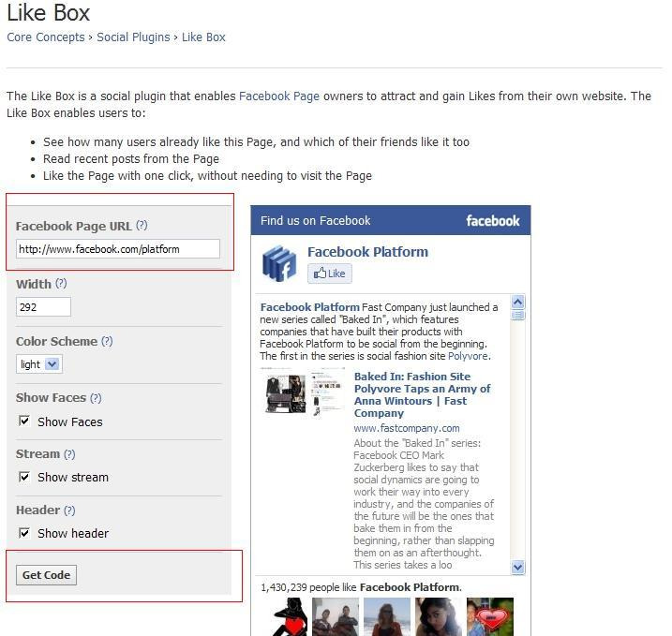The height and width of the screenshot is (636, 672).
Task: Open the second article preview thumbnail
Action: [326, 392]
